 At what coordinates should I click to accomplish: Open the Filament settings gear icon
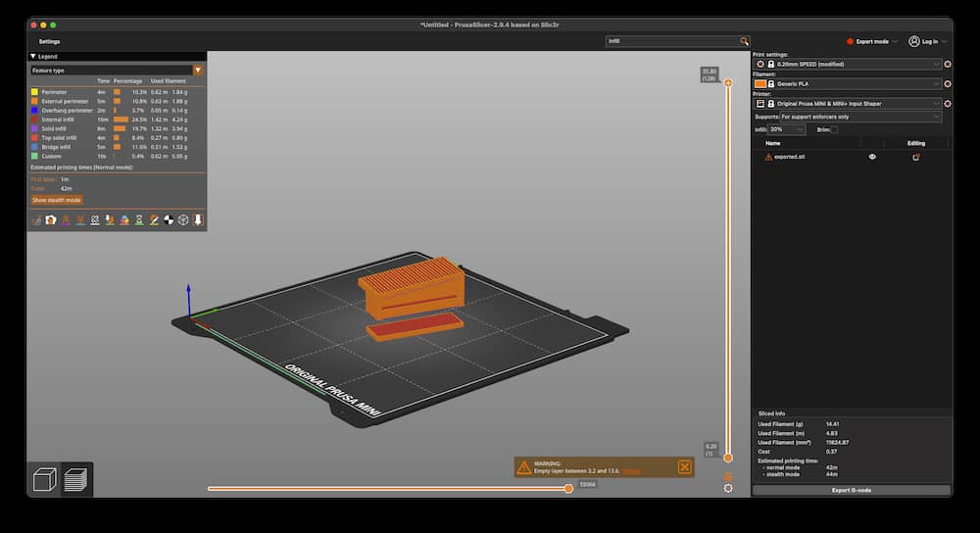(x=947, y=83)
